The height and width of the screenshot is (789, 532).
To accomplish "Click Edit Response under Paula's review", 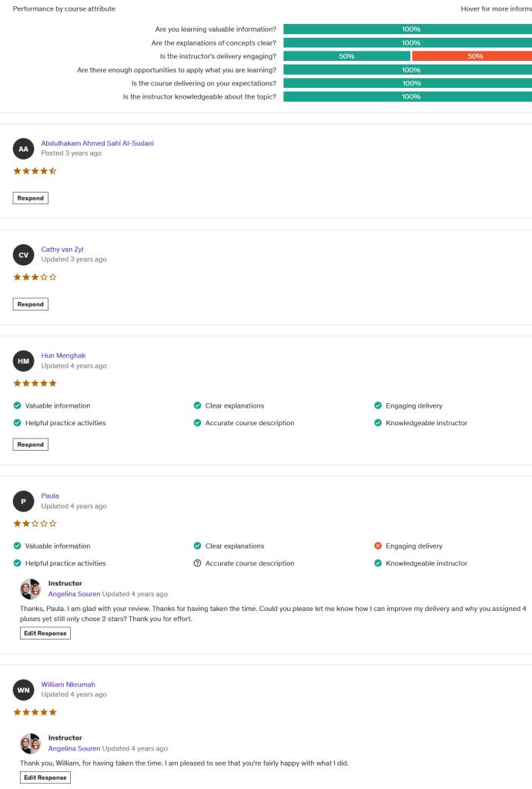I will (x=45, y=633).
